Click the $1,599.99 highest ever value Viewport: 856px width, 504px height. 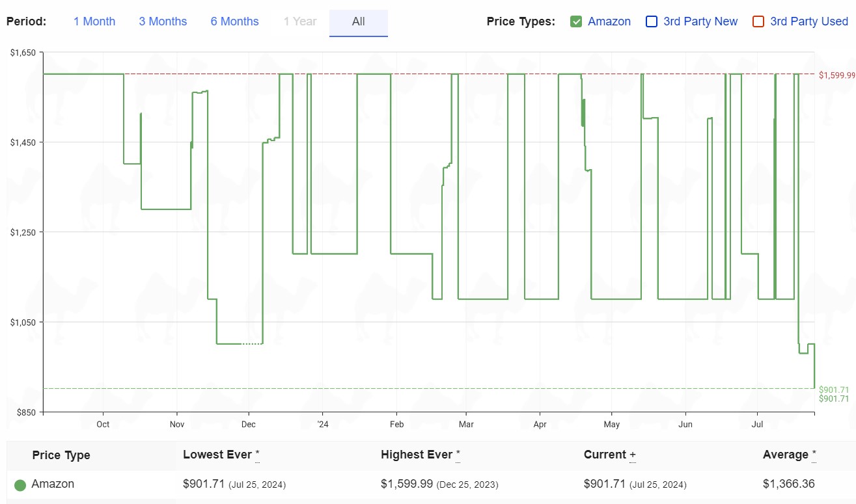pos(407,484)
